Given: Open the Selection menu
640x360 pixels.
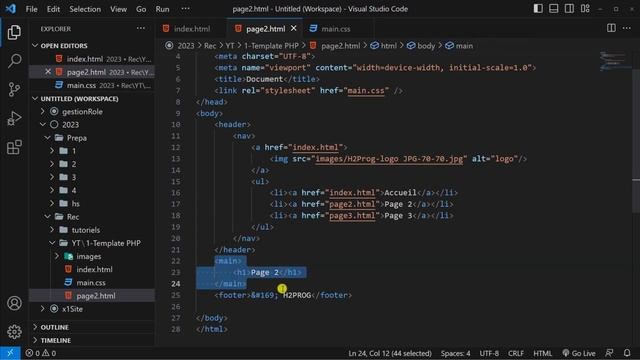Looking at the screenshot, I should coord(85,9).
